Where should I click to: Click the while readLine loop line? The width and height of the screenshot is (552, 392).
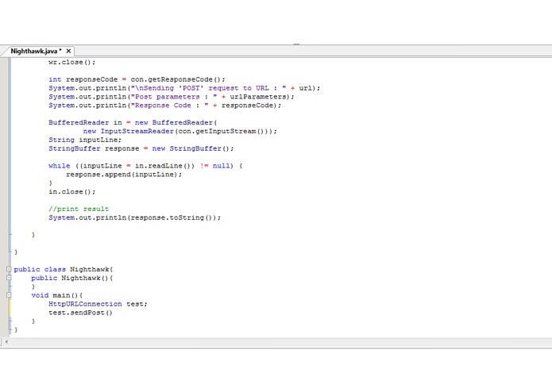tap(145, 166)
